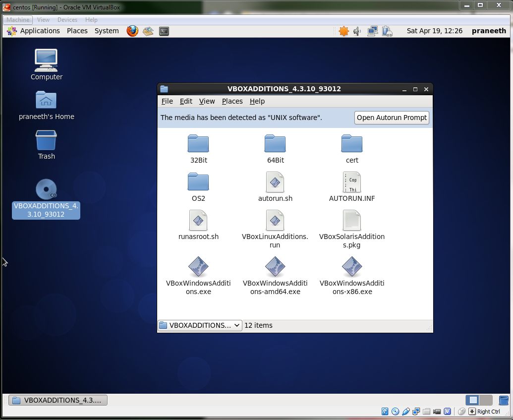This screenshot has height=420, width=513.
Task: Click the video capture icon in VirtualBox status bar
Action: click(x=437, y=412)
